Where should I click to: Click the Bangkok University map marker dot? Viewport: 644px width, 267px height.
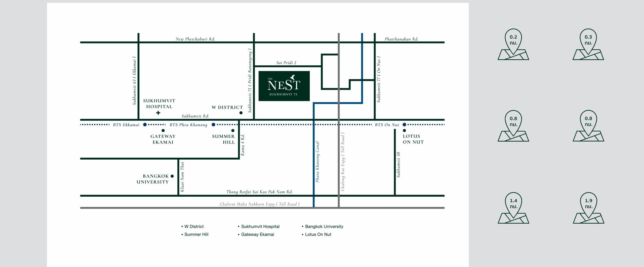172,176
